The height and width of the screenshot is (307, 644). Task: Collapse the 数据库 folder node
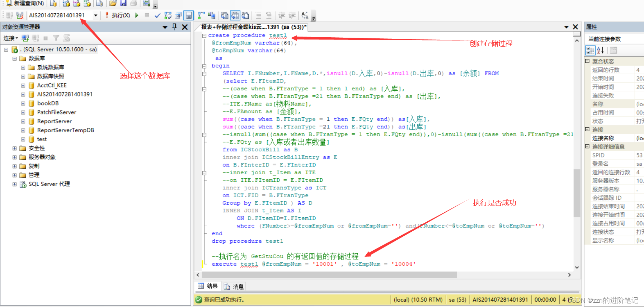[x=15, y=58]
